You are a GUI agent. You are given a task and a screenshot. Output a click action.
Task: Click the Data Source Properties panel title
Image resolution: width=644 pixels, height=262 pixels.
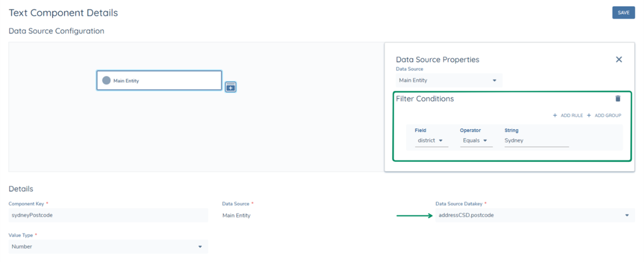point(437,60)
